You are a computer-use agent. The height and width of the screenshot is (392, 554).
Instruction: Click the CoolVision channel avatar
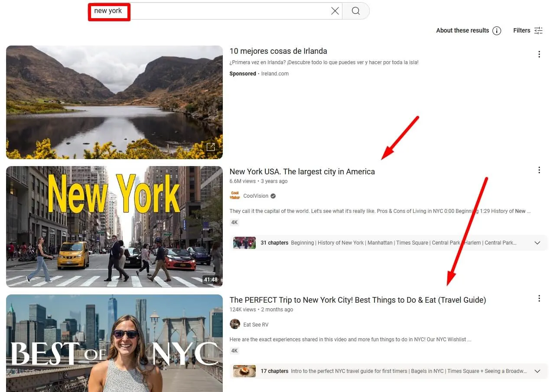click(235, 196)
